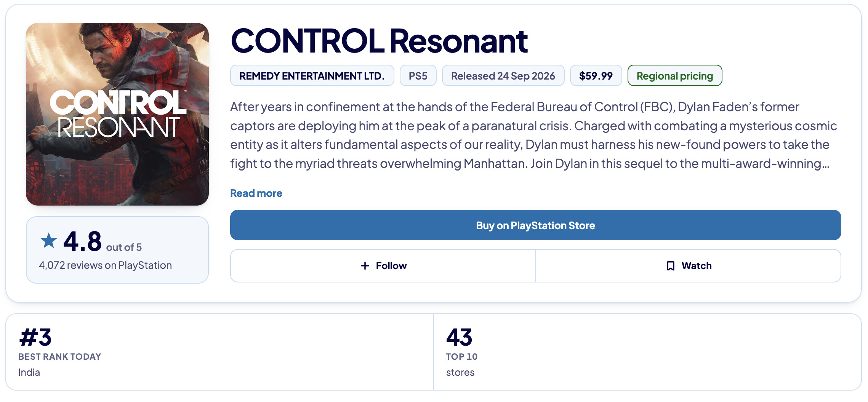Image resolution: width=868 pixels, height=402 pixels.
Task: Open the 4.8 out of 5 rating card
Action: pyautogui.click(x=117, y=250)
